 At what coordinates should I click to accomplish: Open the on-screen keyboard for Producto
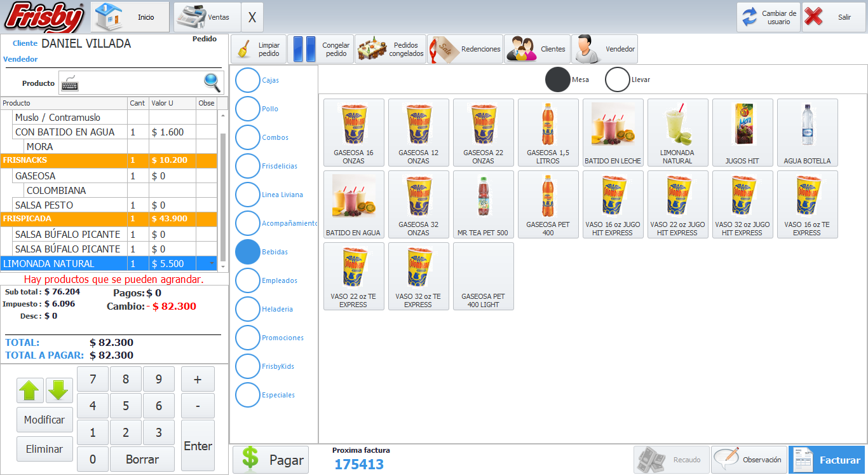point(70,83)
